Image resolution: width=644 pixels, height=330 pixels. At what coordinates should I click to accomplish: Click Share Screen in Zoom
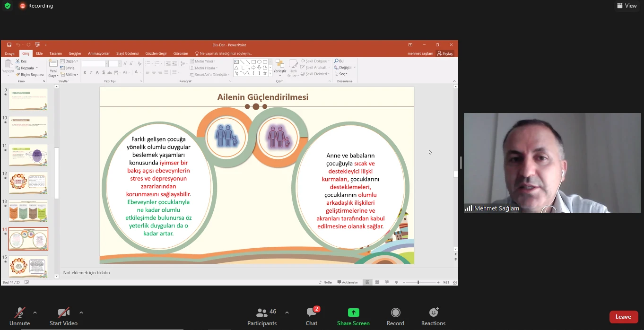point(353,317)
